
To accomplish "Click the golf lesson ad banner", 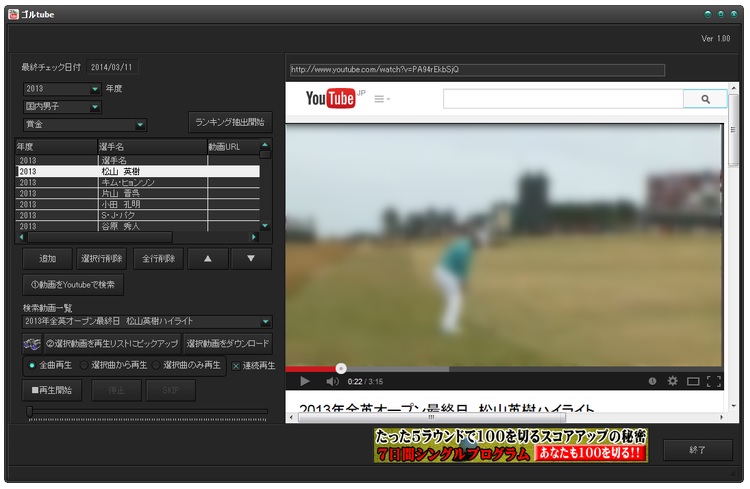I will point(511,445).
